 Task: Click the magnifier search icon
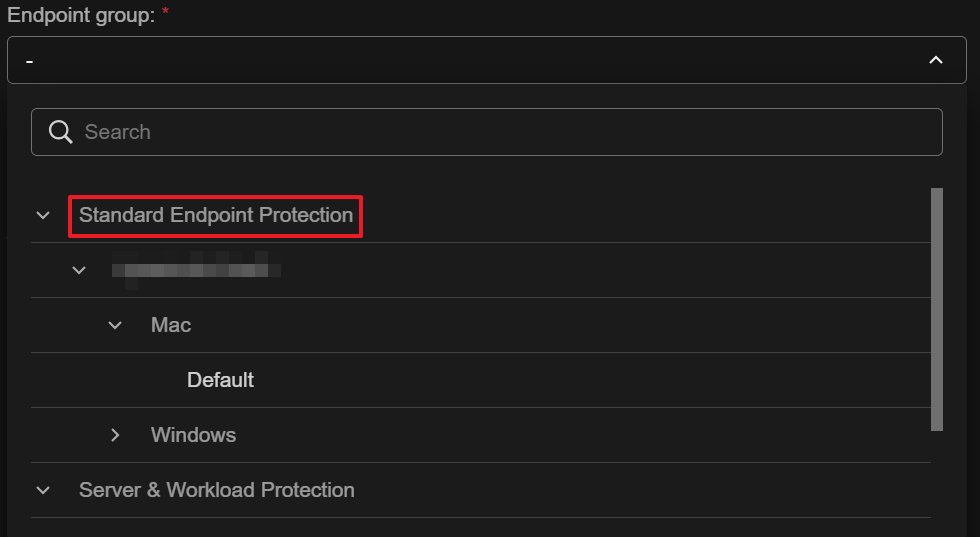60,132
